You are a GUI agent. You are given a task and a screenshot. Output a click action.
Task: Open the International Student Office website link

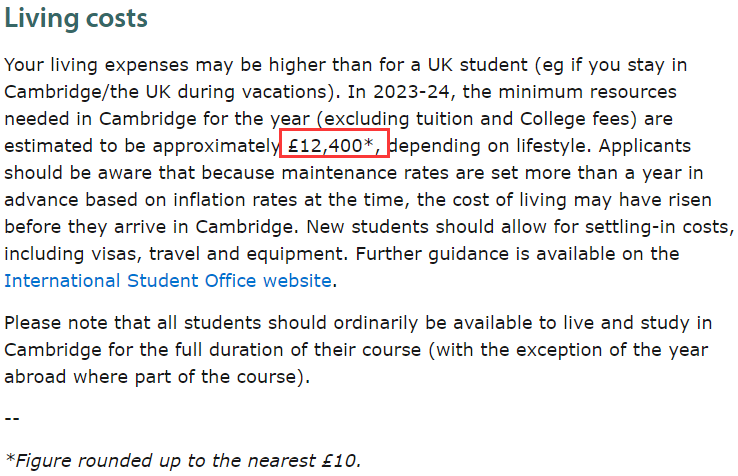coord(167,280)
